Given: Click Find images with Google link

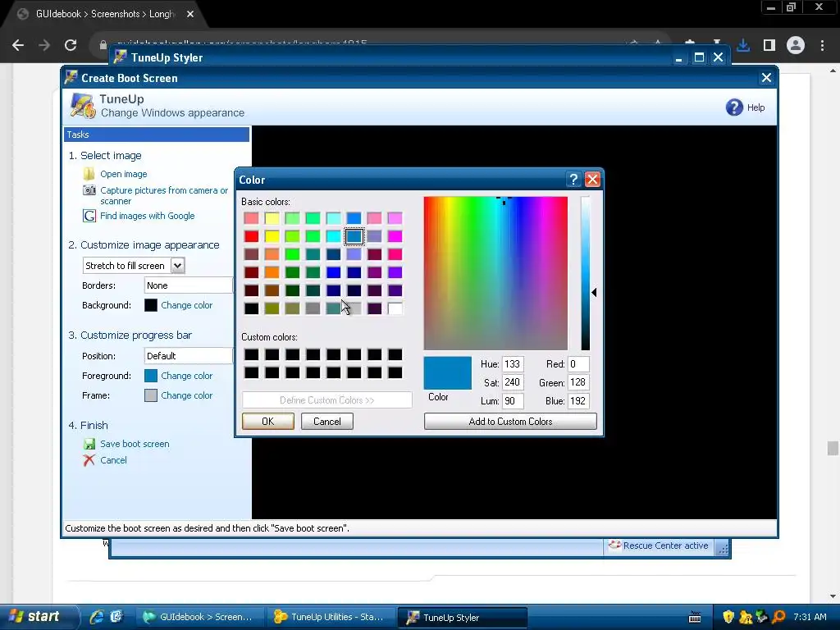Looking at the screenshot, I should click(x=148, y=216).
